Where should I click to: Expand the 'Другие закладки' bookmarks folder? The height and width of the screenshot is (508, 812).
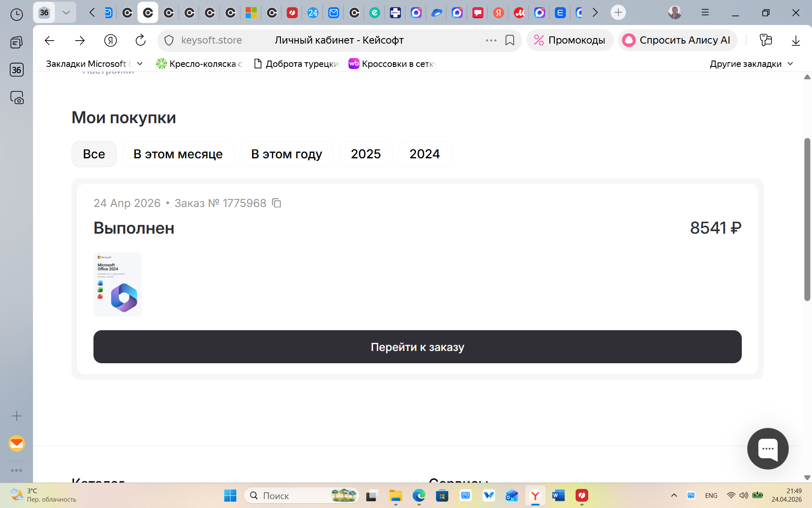click(751, 64)
